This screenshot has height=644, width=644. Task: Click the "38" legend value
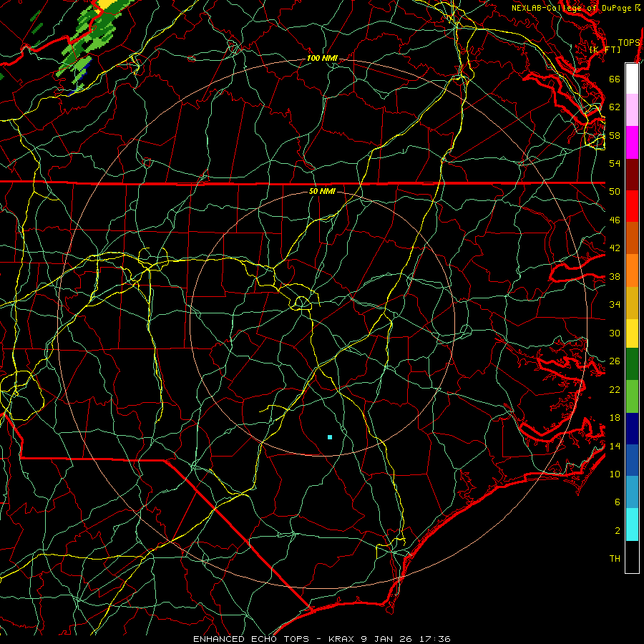pyautogui.click(x=615, y=276)
